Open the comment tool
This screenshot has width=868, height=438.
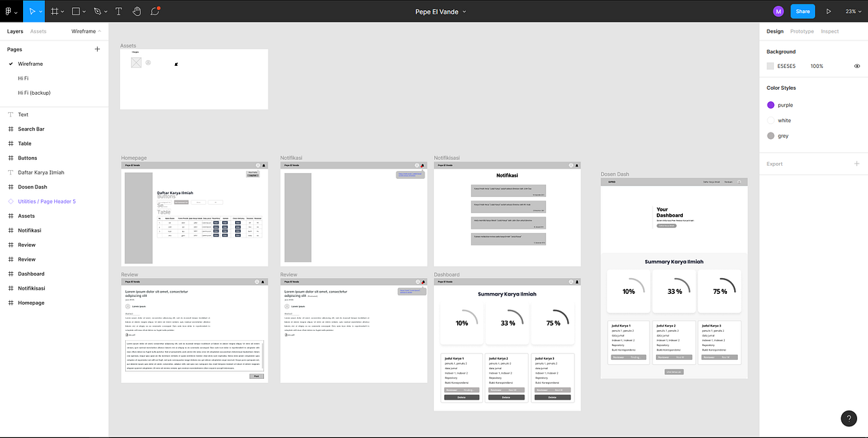pos(156,11)
